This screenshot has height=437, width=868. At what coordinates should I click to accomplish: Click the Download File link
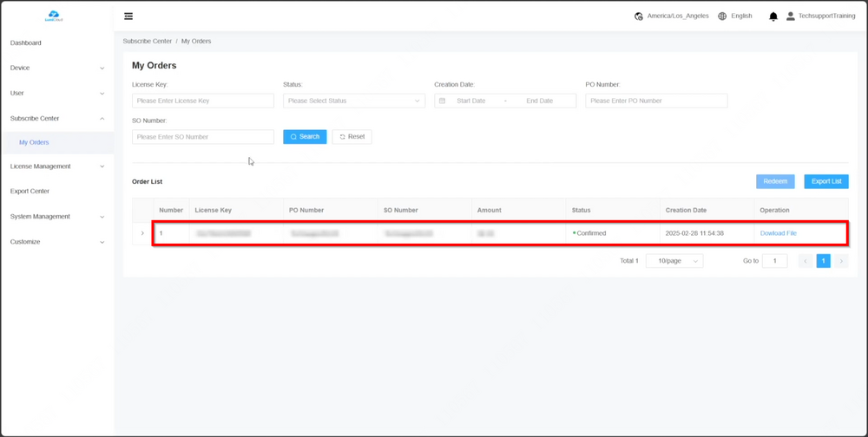(778, 233)
